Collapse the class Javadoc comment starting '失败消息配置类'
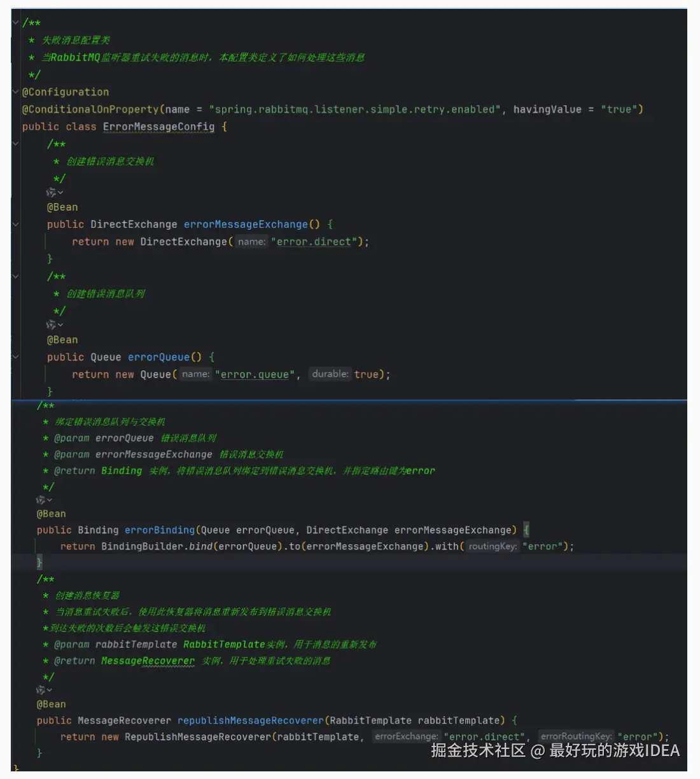Image resolution: width=700 pixels, height=779 pixels. pyautogui.click(x=15, y=23)
